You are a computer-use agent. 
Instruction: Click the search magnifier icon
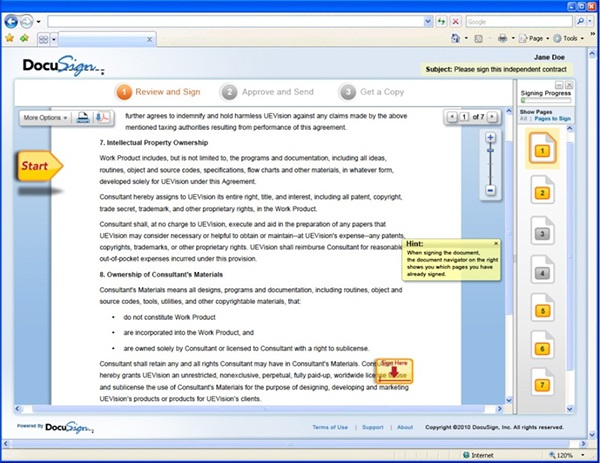coord(580,21)
